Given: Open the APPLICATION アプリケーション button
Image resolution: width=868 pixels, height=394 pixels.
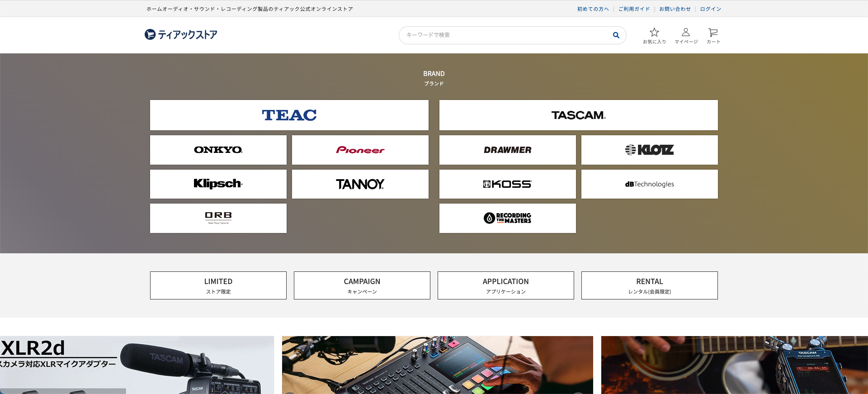Looking at the screenshot, I should point(506,285).
